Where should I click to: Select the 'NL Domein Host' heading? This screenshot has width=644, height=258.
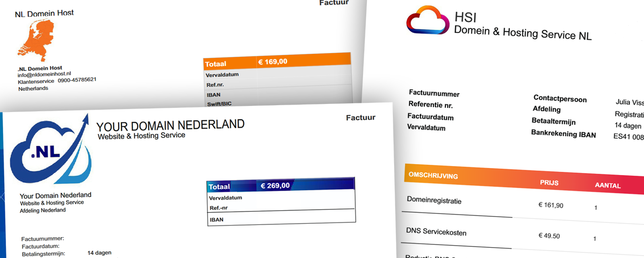[44, 13]
